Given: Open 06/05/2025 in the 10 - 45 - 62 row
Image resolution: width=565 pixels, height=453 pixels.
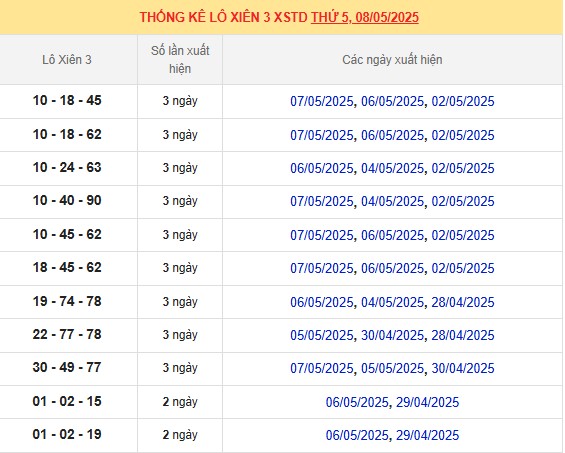Looking at the screenshot, I should (x=392, y=235).
